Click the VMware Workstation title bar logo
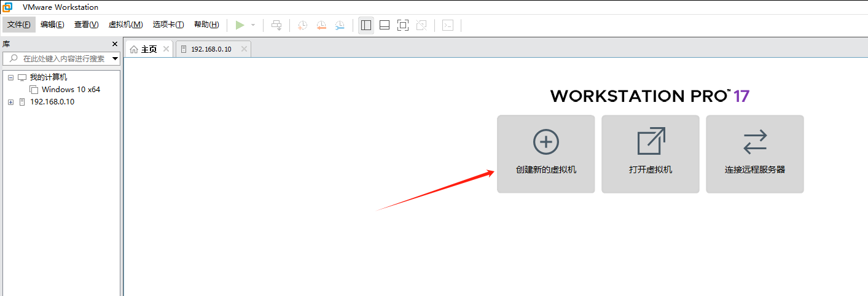 click(x=7, y=7)
